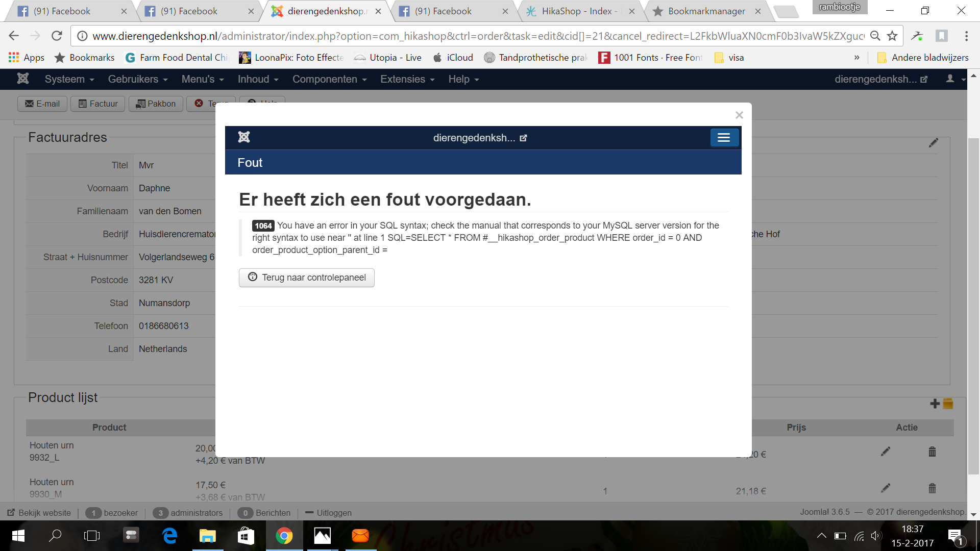980x551 pixels.
Task: Click the Joomla logo in admin menu
Action: [23, 79]
